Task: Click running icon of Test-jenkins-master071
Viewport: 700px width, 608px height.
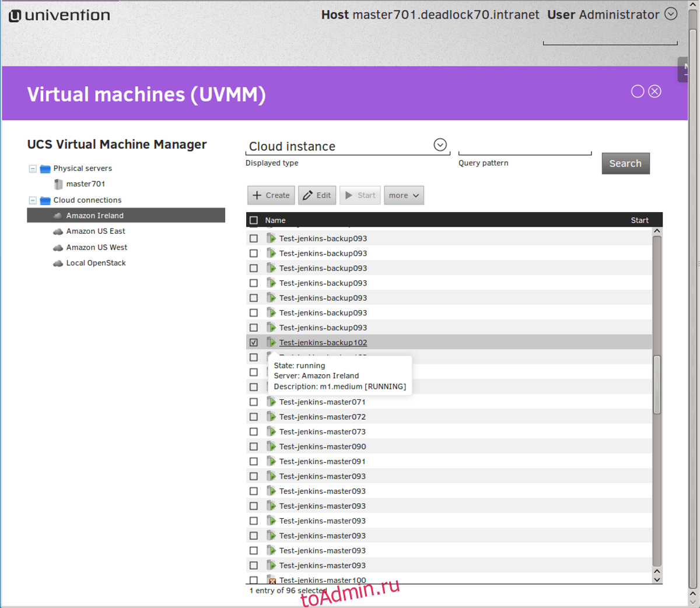Action: click(271, 402)
